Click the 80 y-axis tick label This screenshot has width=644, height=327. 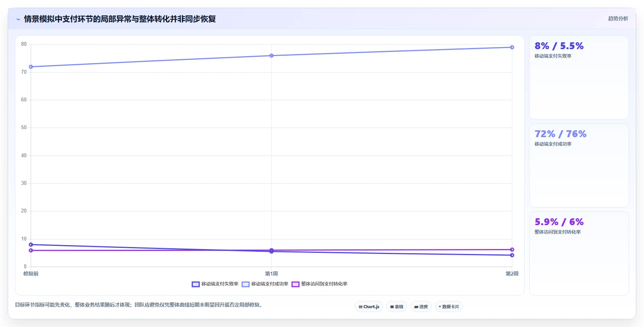[x=24, y=44]
